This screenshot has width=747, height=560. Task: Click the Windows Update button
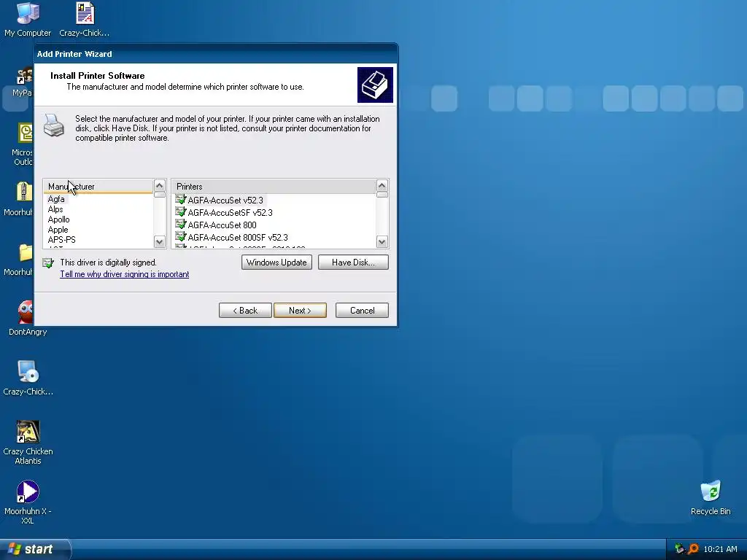pyautogui.click(x=276, y=262)
